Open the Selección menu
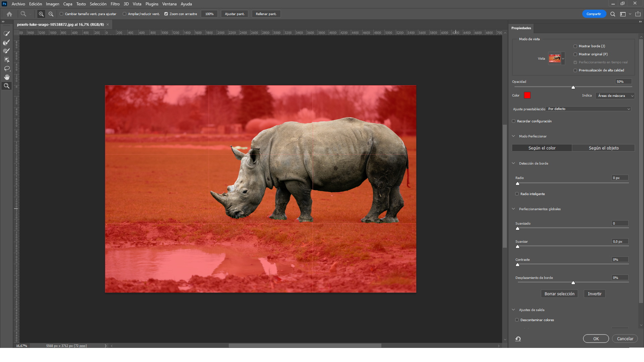This screenshot has height=362, width=644. 98,4
